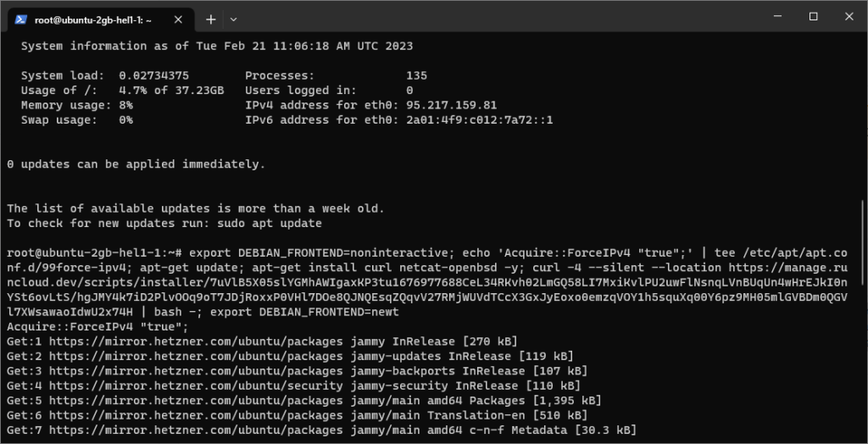Click the IPv4 address 95.217.159.81
Viewport: 868px width, 444px height.
point(451,105)
